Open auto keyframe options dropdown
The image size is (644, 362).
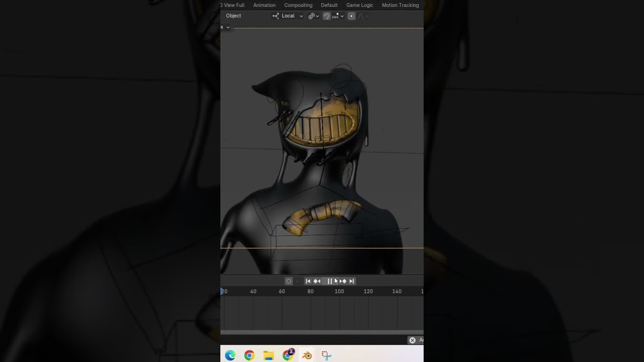click(297, 281)
